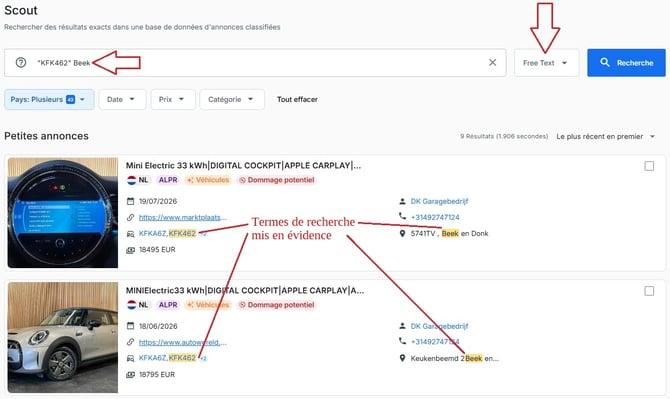Click the car plate icon in first listing
Screen dimensions: 670x399
click(130, 234)
